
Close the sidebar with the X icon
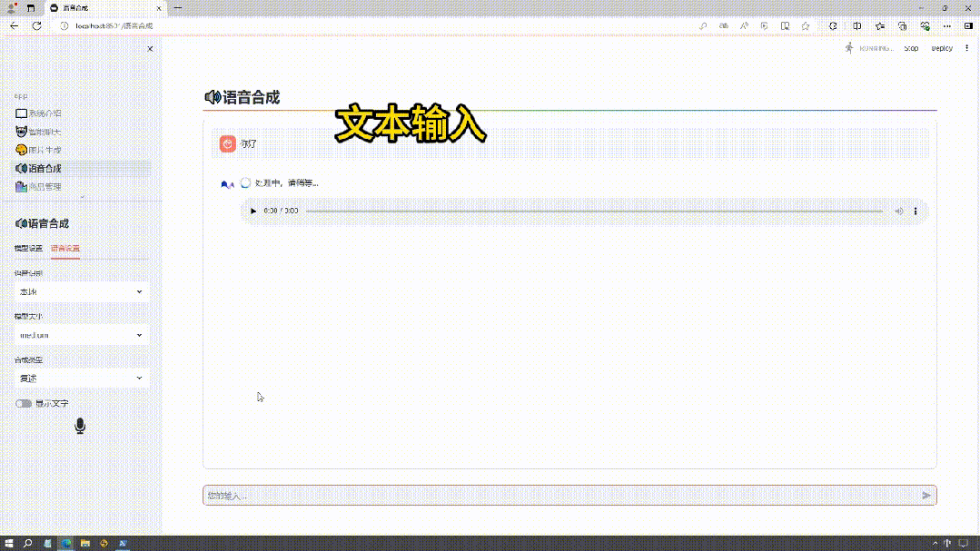150,49
